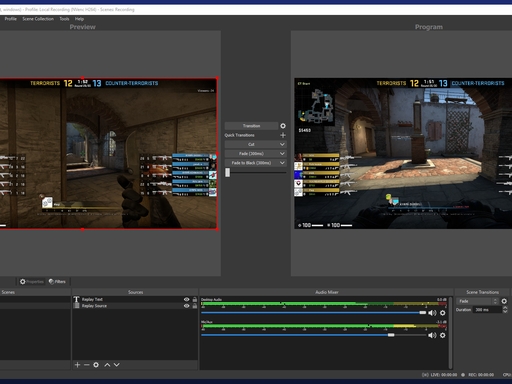Viewport: 512px width, 384px height.
Task: Open source properties gear in Sources footer
Action: click(x=96, y=365)
